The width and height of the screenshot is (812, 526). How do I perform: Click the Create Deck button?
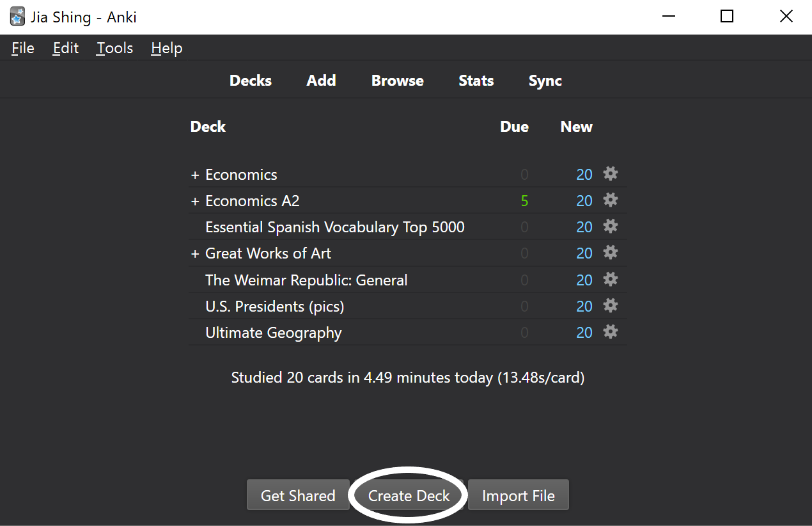click(409, 495)
